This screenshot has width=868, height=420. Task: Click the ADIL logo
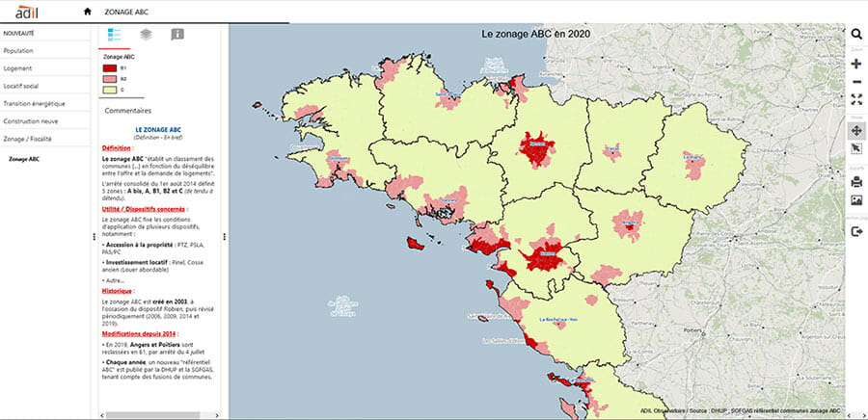coord(27,12)
